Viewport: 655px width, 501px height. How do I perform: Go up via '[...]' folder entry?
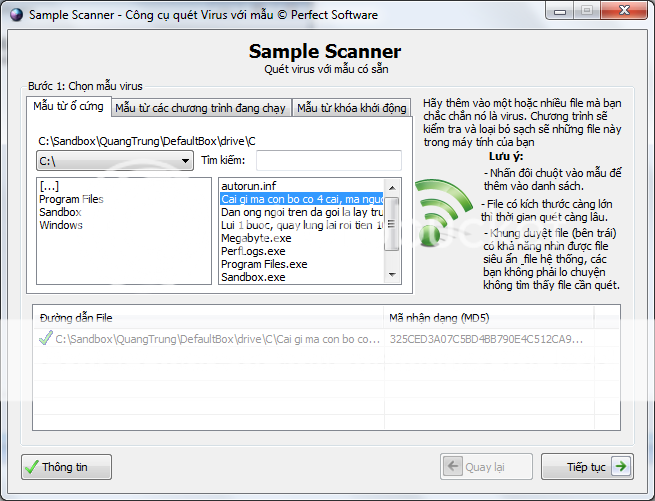click(50, 186)
